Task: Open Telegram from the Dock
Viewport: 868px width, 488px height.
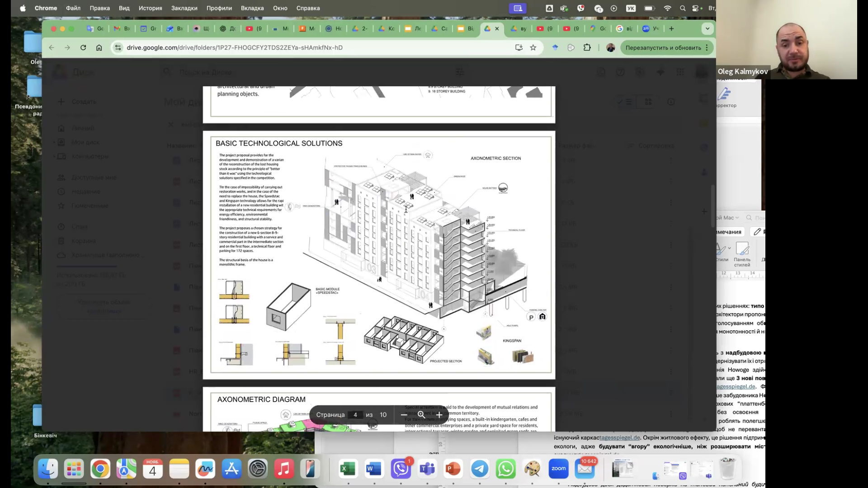Action: [480, 469]
